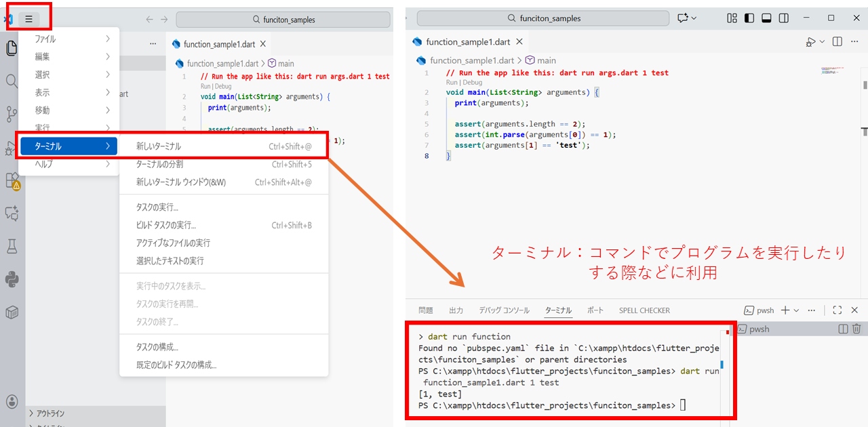The width and height of the screenshot is (868, 427).
Task: Split the pwsh terminal instance
Action: (x=843, y=329)
